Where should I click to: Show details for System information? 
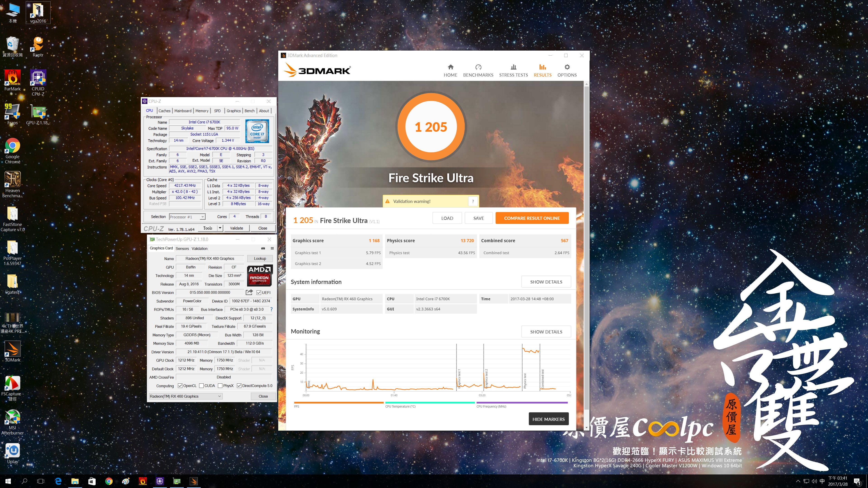[x=546, y=282]
